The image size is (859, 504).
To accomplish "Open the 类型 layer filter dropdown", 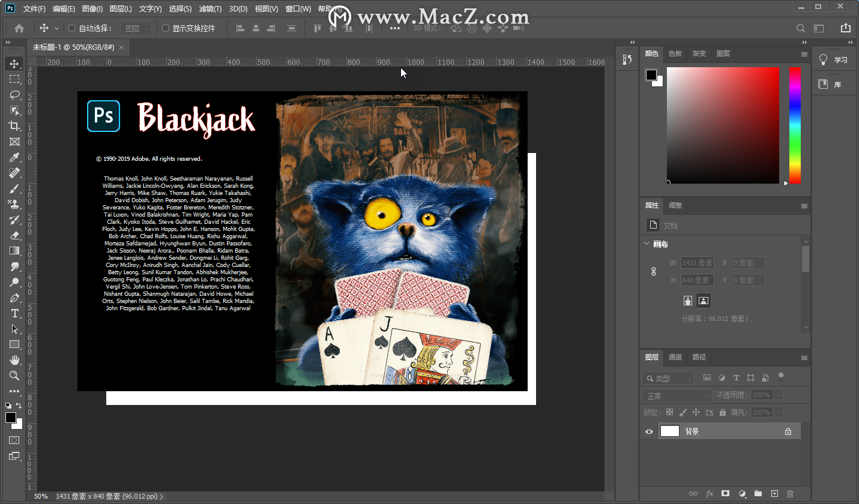I will 668,379.
